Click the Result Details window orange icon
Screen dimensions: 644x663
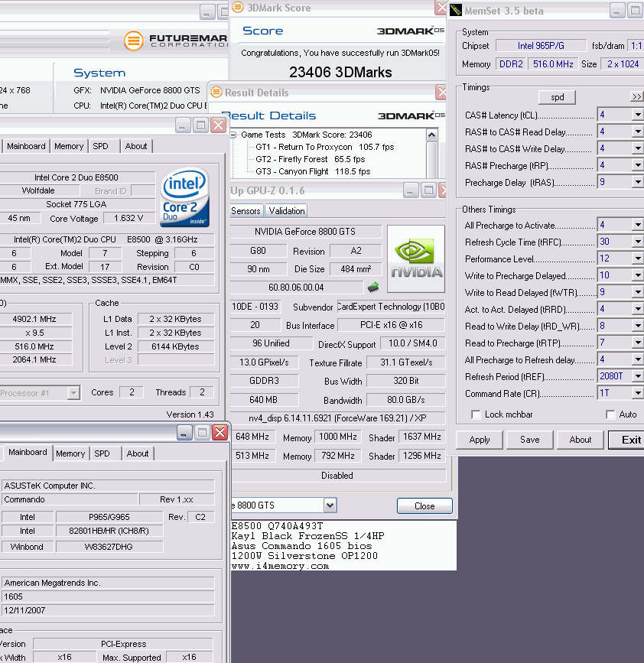click(x=216, y=93)
